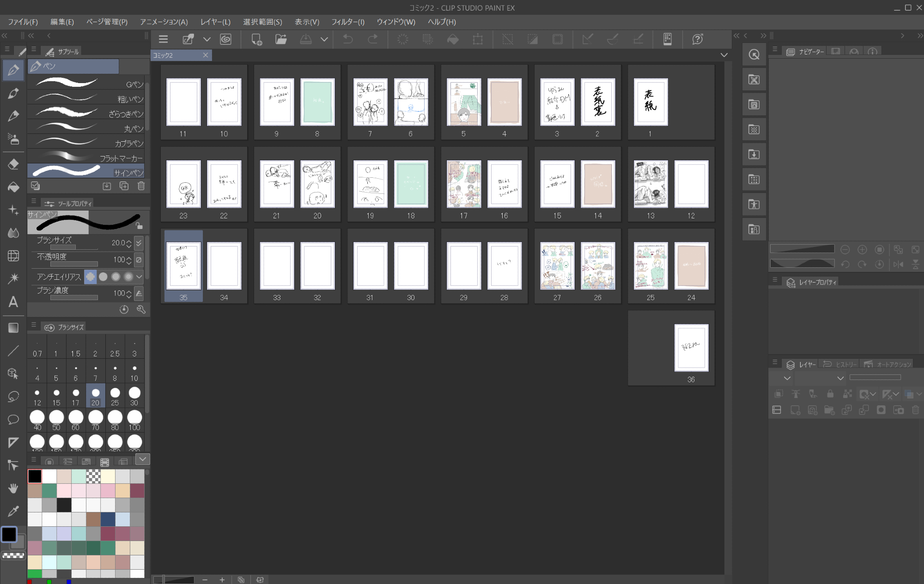924x584 pixels.
Task: Select the Eraser tool in the toolbar
Action: (13, 164)
